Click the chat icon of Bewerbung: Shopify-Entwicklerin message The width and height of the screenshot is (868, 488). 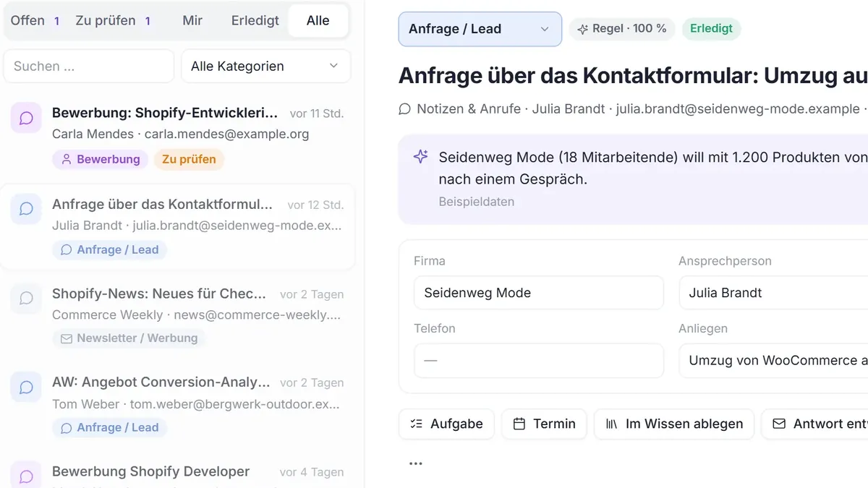[26, 118]
